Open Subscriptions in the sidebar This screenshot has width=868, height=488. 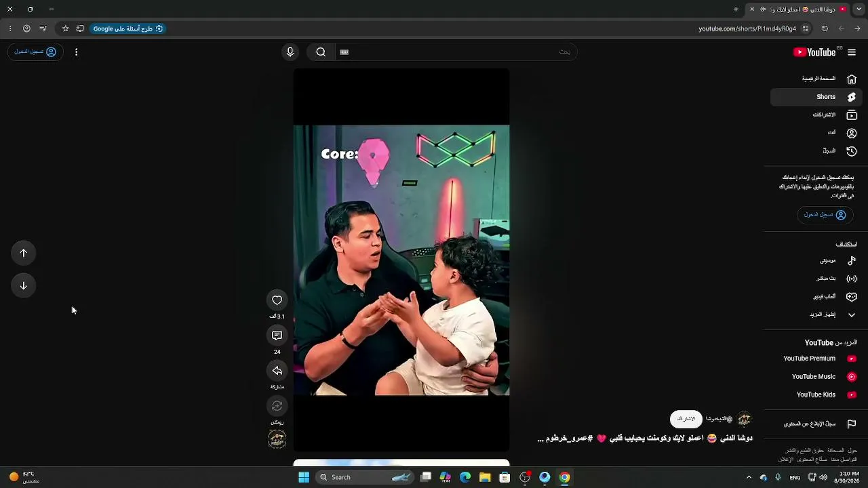(x=816, y=115)
